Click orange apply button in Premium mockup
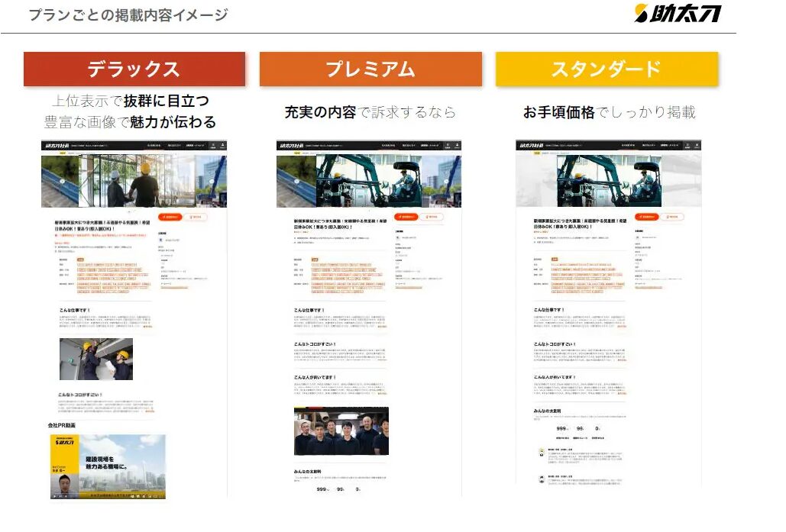786x532 pixels. pyautogui.click(x=406, y=217)
